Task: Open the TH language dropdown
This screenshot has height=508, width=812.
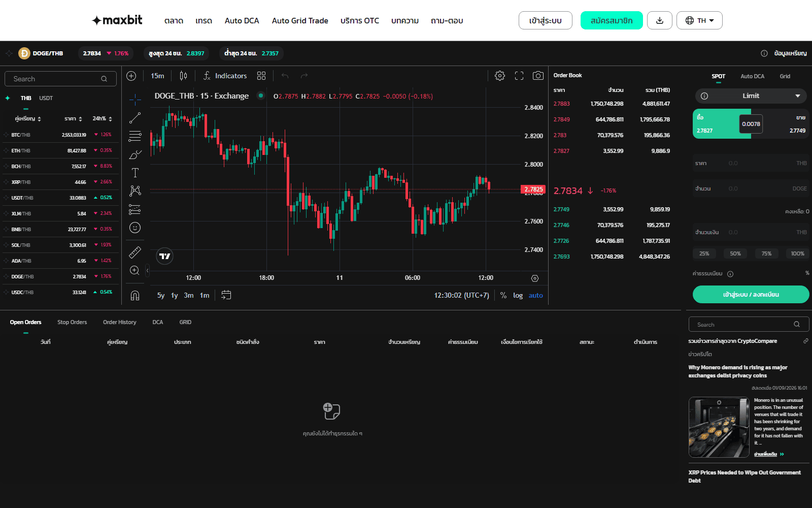Action: 699,20
